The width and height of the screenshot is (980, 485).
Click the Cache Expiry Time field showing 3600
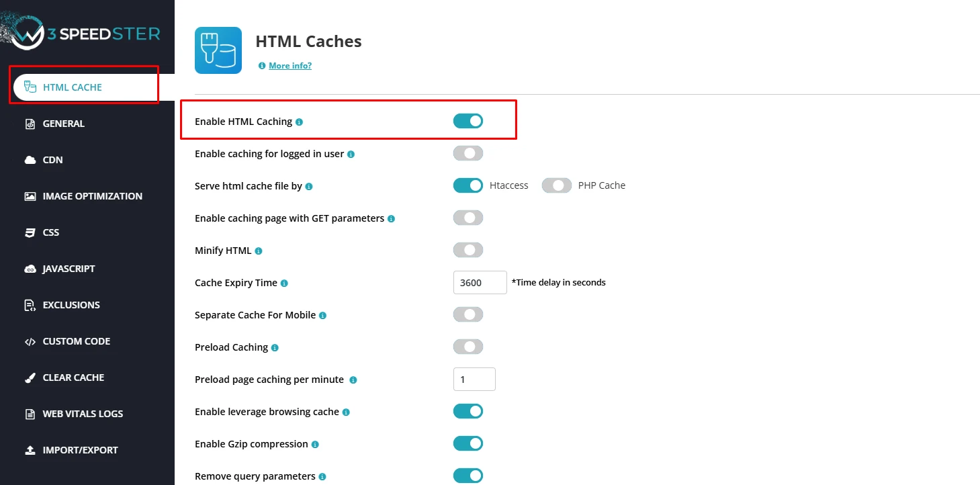click(480, 282)
